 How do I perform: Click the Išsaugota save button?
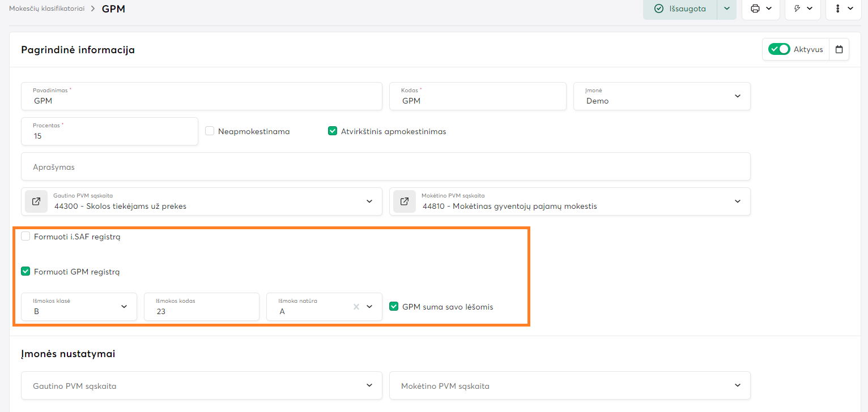[680, 8]
